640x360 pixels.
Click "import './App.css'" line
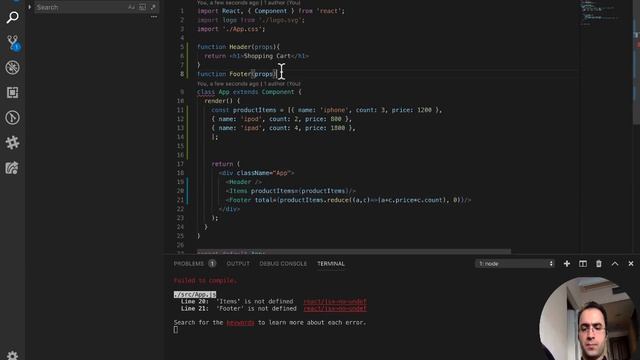coord(231,29)
